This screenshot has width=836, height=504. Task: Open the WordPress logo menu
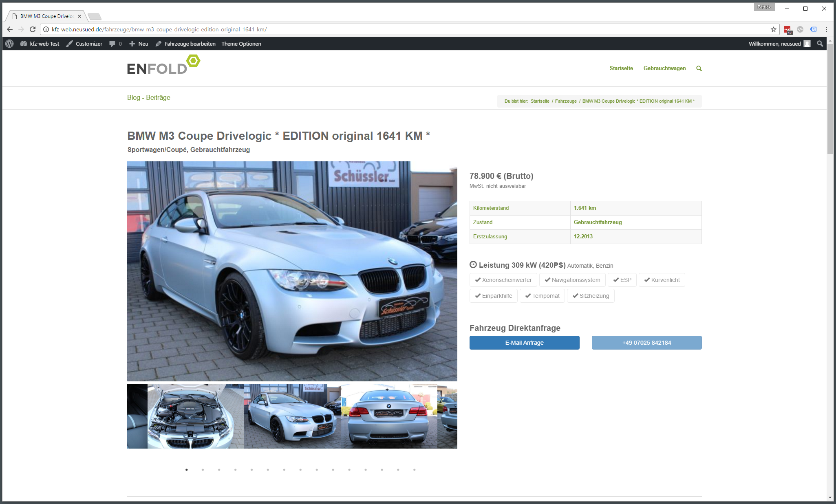click(9, 44)
